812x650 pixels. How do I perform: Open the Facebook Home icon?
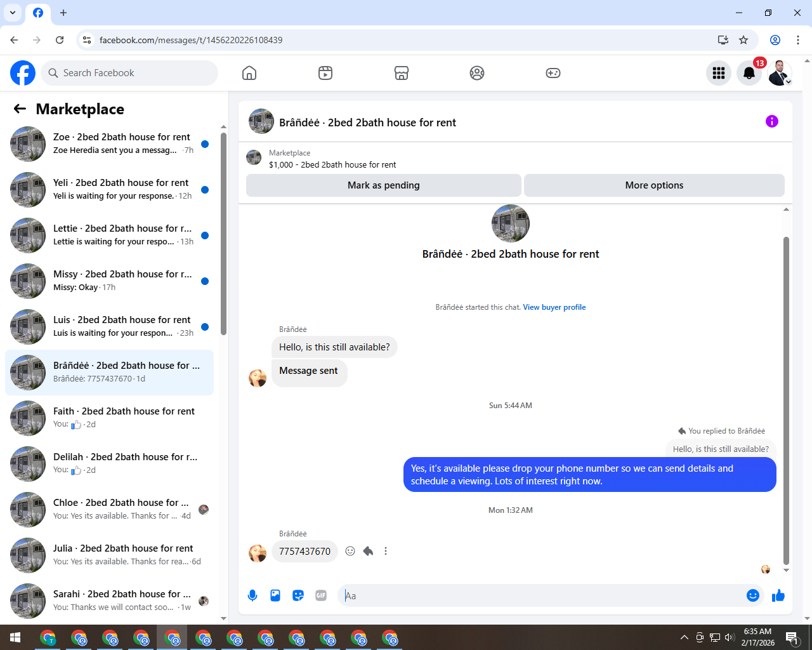tap(249, 73)
